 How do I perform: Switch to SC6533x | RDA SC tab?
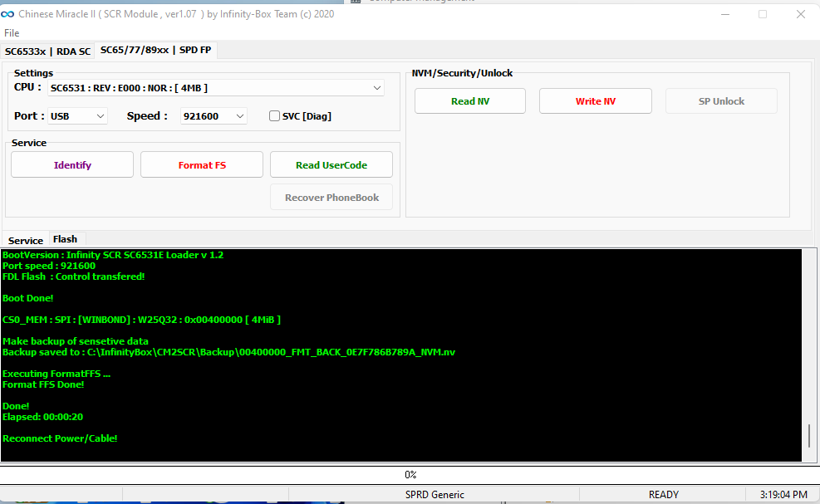47,51
